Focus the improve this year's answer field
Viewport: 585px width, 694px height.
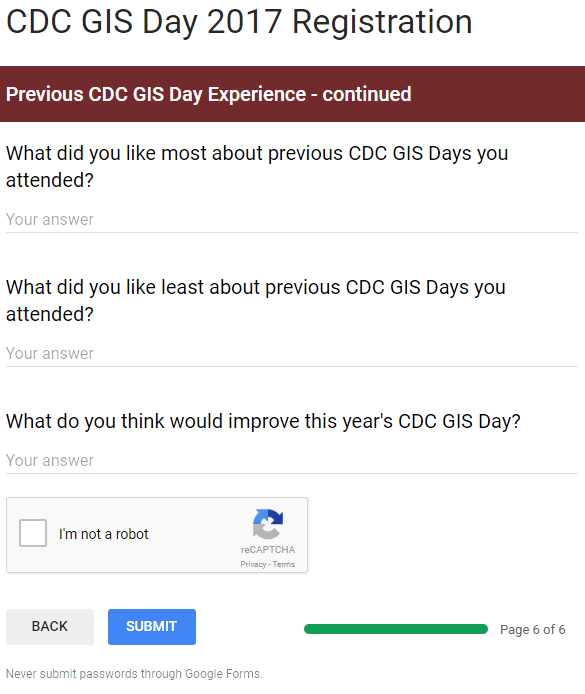tap(292, 461)
